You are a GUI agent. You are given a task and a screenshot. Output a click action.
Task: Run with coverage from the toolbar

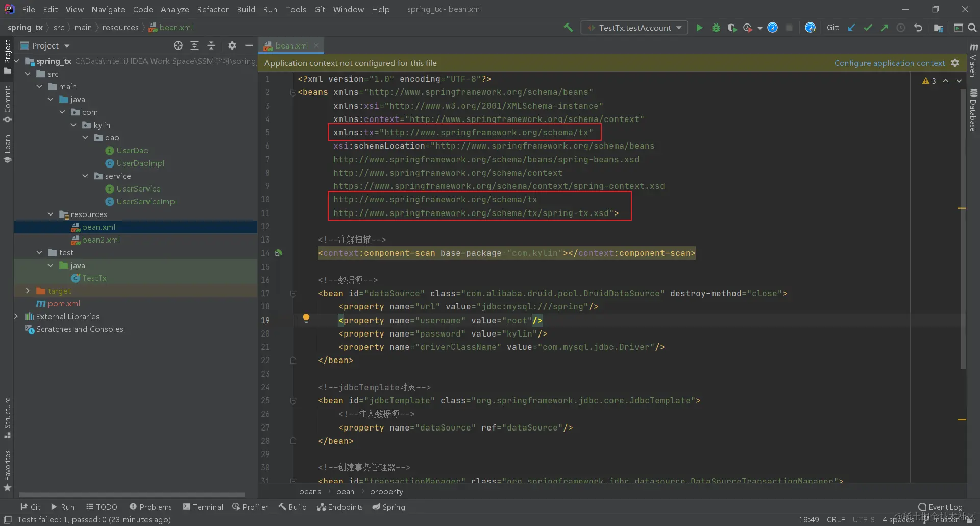pos(732,28)
